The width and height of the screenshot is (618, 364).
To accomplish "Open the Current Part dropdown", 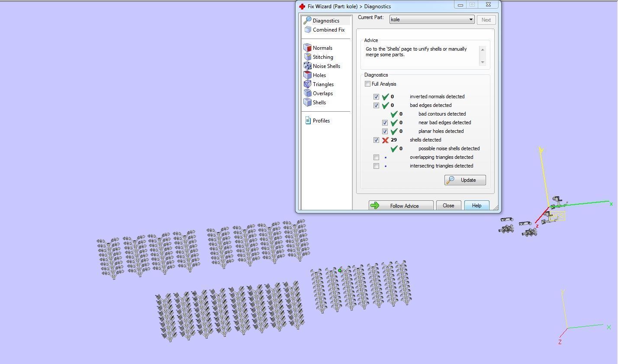I will click(431, 19).
